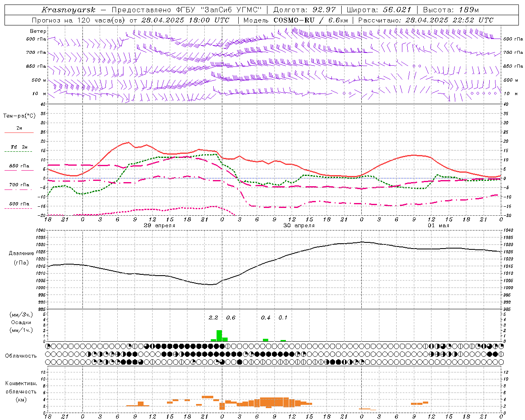
Task: Click the 'Высота: 189м' elevation label
Action: click(450, 10)
